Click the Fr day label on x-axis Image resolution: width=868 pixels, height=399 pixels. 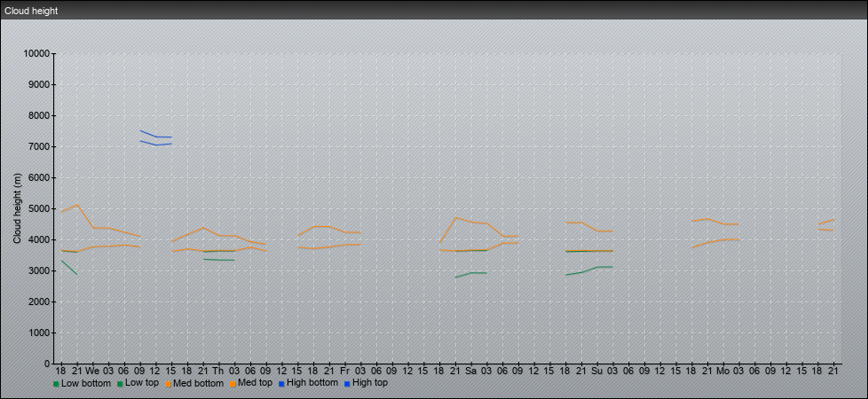345,371
